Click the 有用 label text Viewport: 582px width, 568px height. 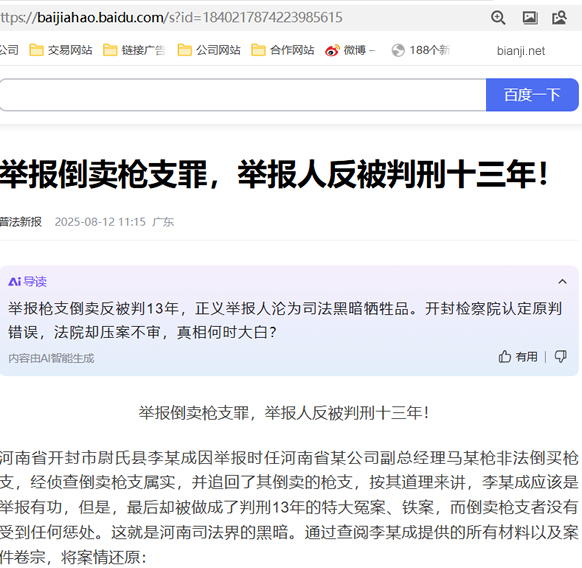526,357
